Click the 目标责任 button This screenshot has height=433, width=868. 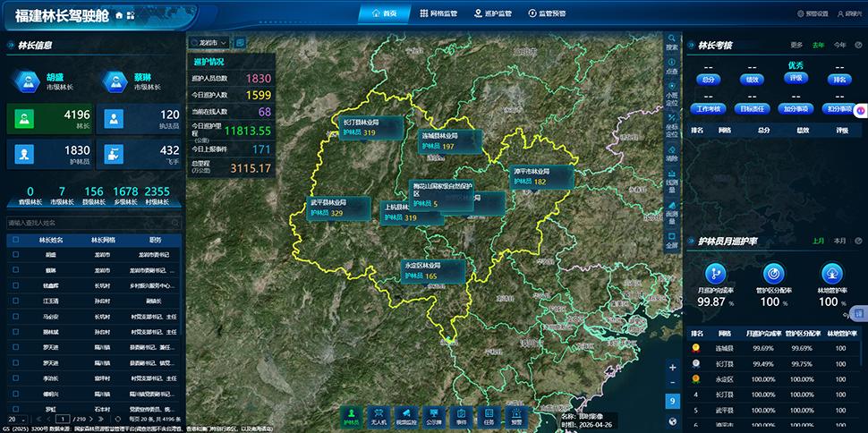click(x=752, y=109)
